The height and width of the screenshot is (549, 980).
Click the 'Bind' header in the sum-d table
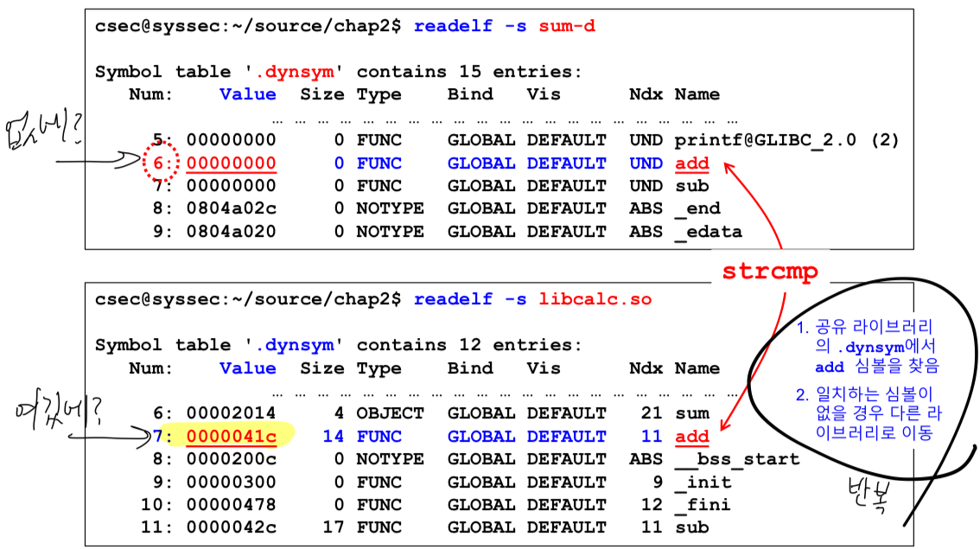pyautogui.click(x=470, y=94)
